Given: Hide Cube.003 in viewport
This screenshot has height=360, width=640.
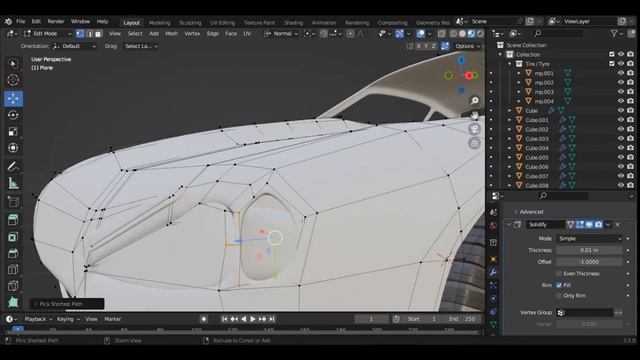Looking at the screenshot, I should pyautogui.click(x=621, y=139).
